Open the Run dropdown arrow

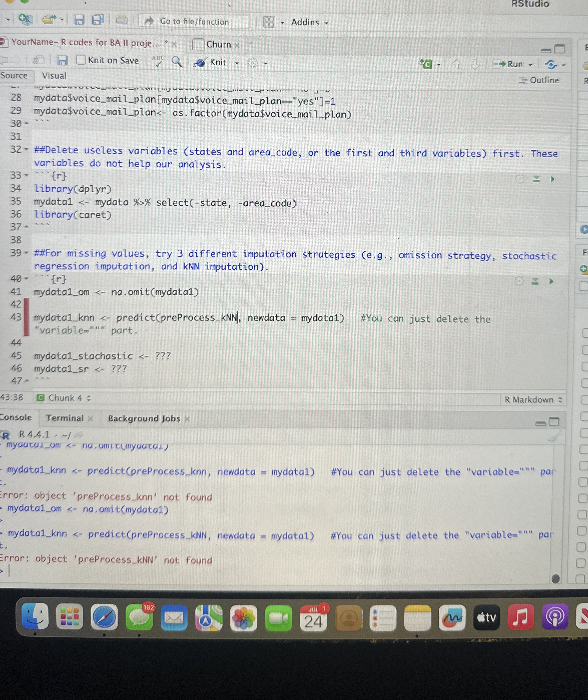pyautogui.click(x=530, y=64)
